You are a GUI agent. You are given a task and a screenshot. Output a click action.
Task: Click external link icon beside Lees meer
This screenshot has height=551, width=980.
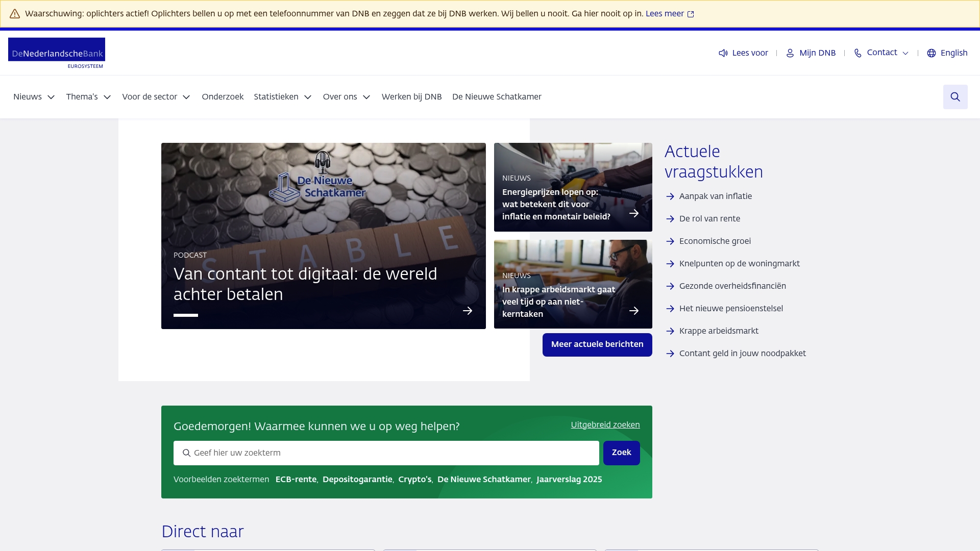(x=691, y=14)
